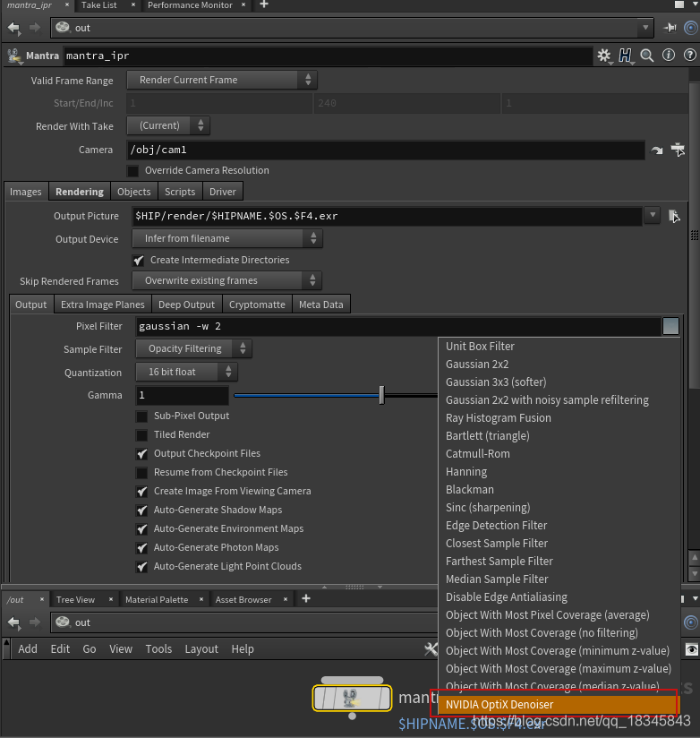Switch to the Material Palette pane tab

point(157,600)
